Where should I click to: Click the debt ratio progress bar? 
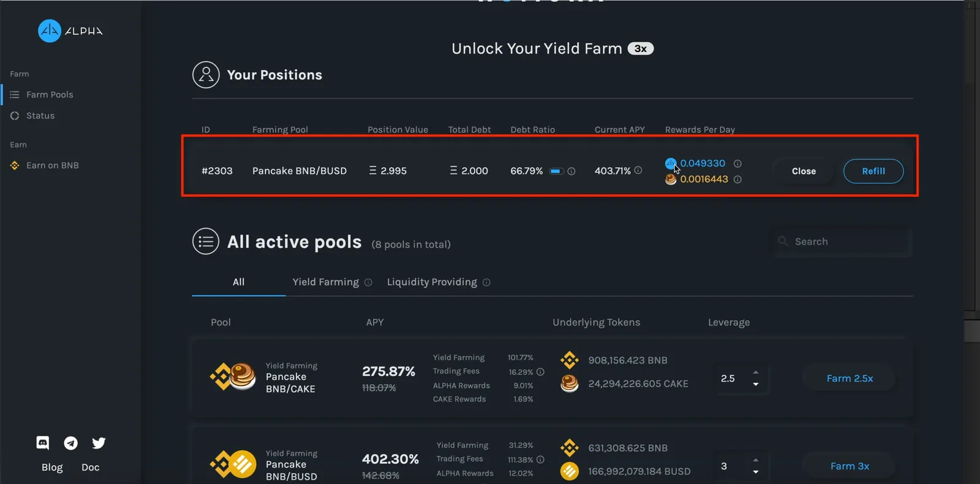tap(556, 171)
